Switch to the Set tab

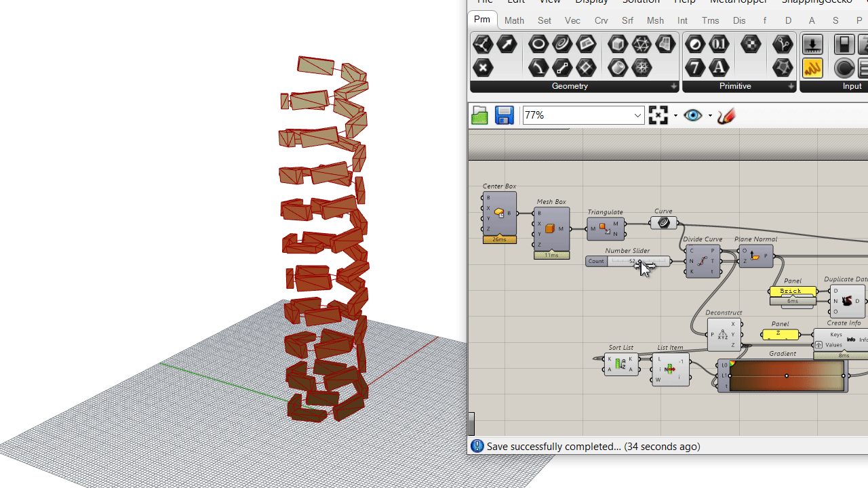pyautogui.click(x=545, y=20)
